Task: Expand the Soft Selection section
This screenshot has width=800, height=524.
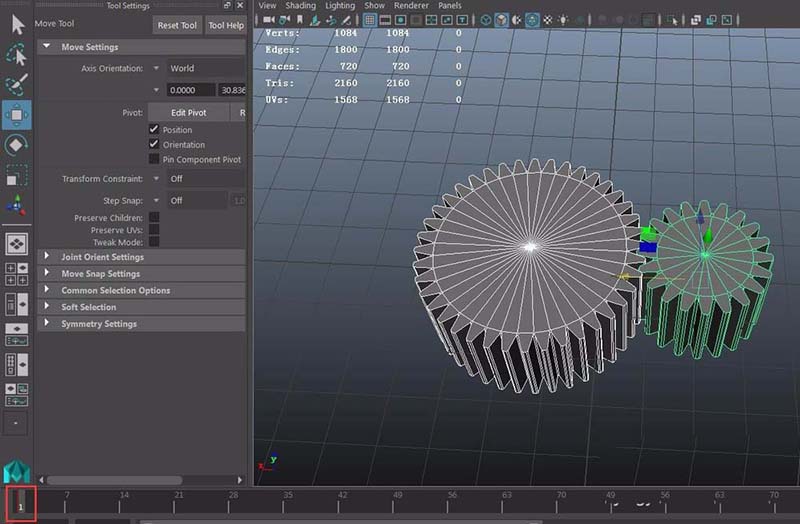Action: [x=88, y=307]
